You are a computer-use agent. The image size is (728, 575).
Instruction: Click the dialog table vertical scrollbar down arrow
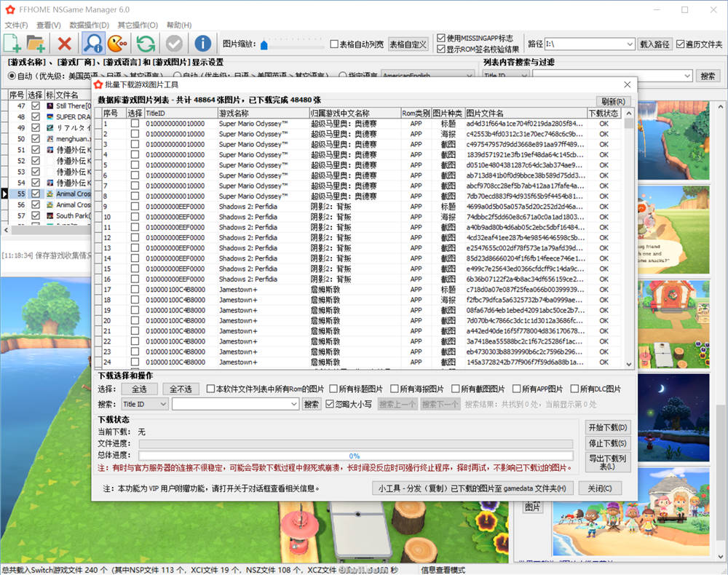click(629, 365)
